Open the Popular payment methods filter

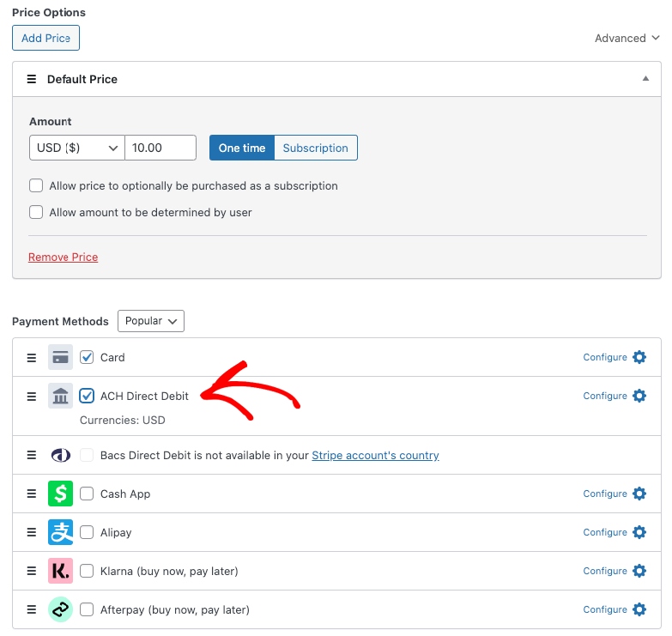click(151, 321)
